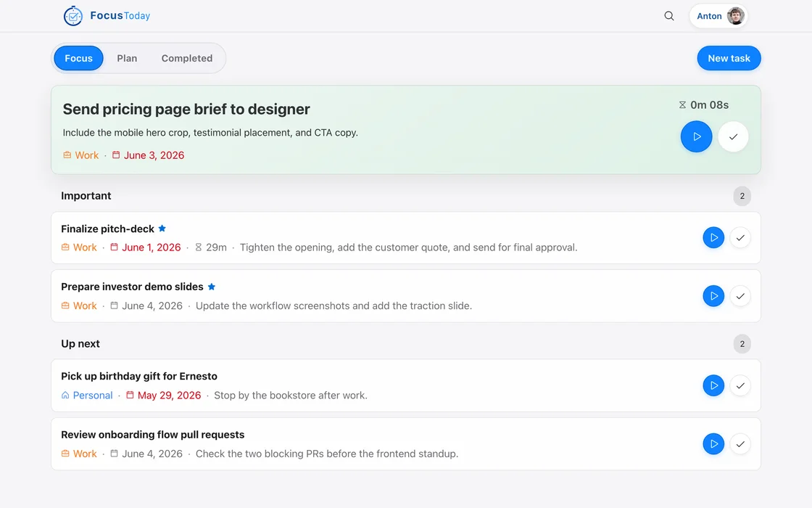The width and height of the screenshot is (812, 508).
Task: Click Anton's avatar photo
Action: coord(735,16)
